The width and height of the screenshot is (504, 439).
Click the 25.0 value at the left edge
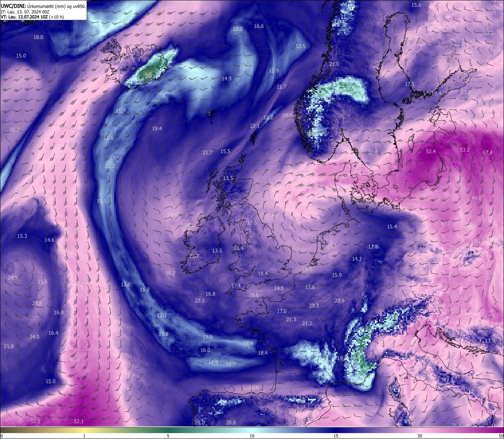pyautogui.click(x=14, y=130)
